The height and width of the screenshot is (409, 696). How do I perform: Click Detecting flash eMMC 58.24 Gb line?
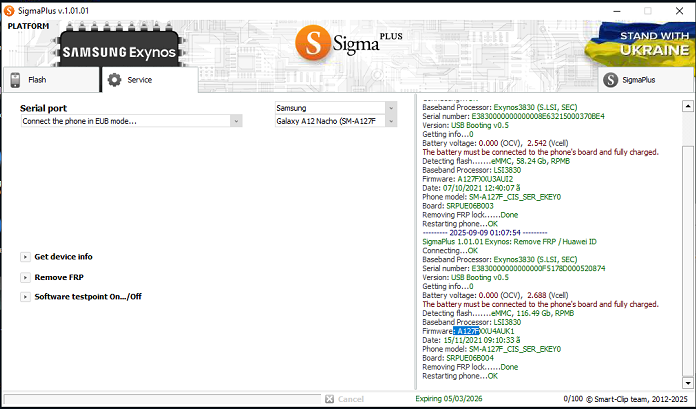496,161
